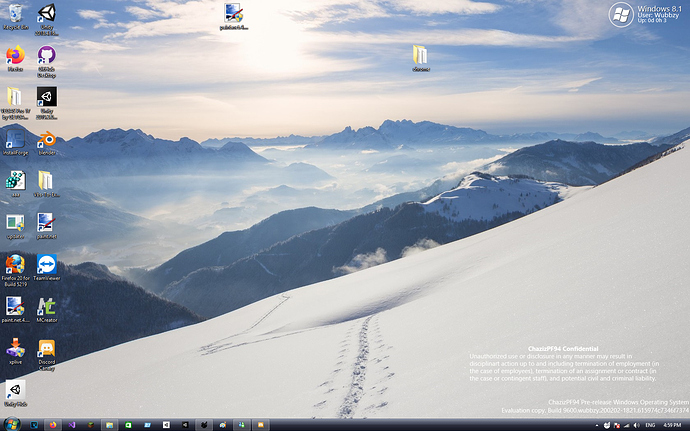Open the Firefox desktop shortcut
The width and height of the screenshot is (690, 431).
click(15, 59)
